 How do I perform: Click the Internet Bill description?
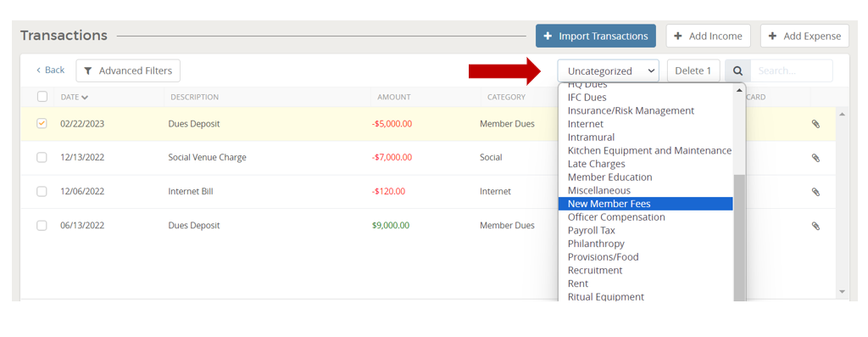[191, 191]
